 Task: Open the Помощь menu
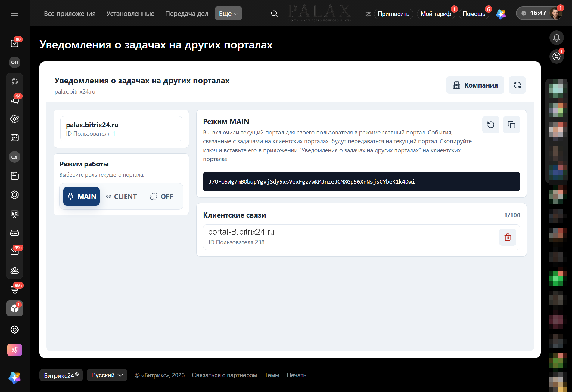[x=474, y=14]
